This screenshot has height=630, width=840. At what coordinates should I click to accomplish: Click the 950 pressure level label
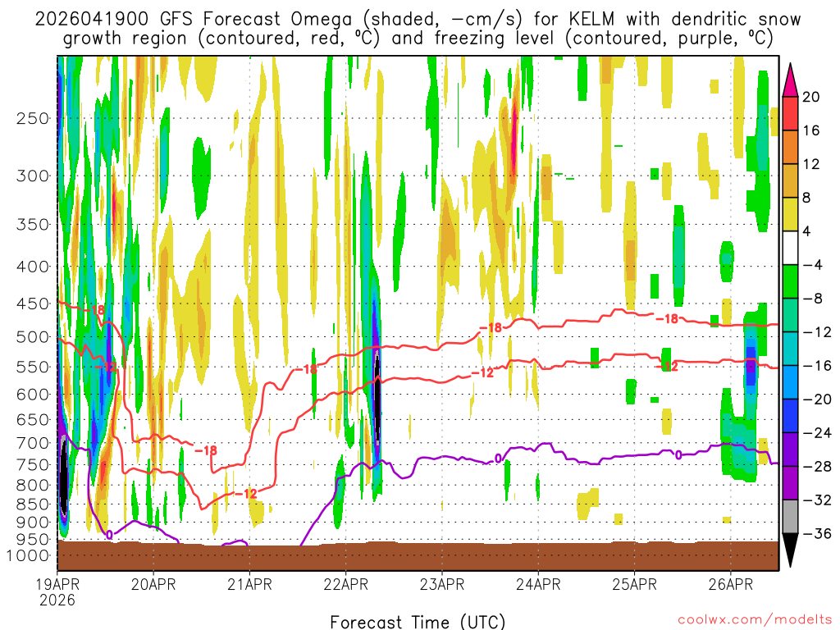coord(33,540)
